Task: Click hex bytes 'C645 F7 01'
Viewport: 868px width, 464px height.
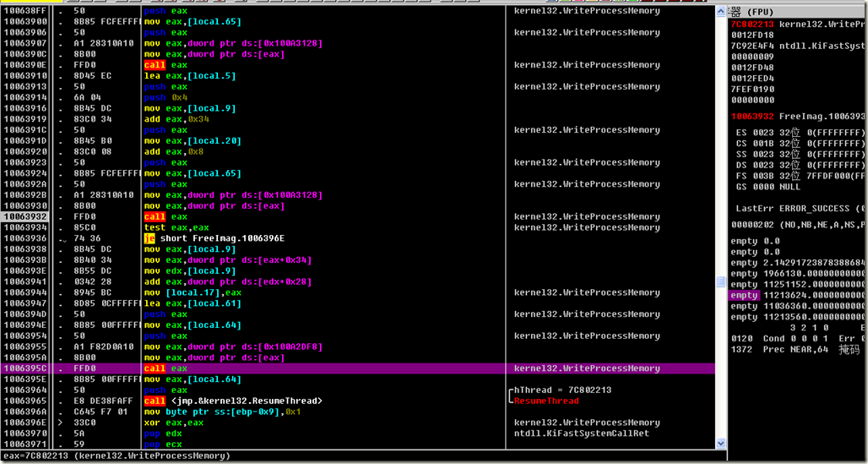Action: click(x=100, y=412)
